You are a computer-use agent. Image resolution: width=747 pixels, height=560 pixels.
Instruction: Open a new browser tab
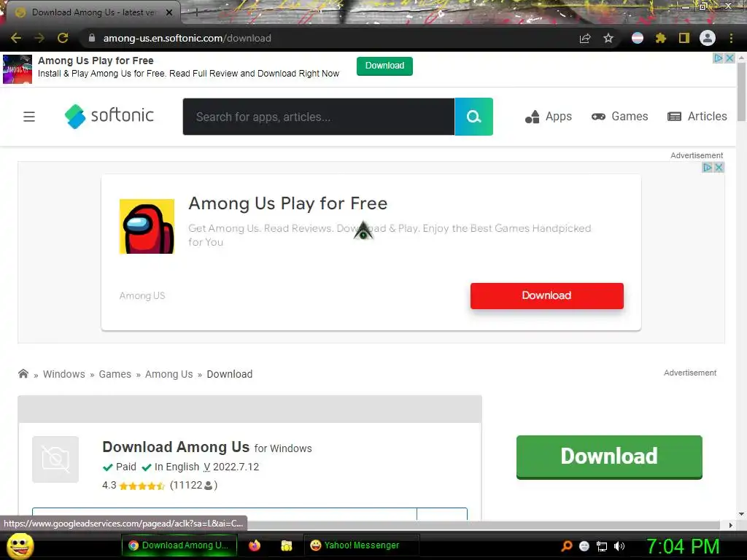click(196, 12)
